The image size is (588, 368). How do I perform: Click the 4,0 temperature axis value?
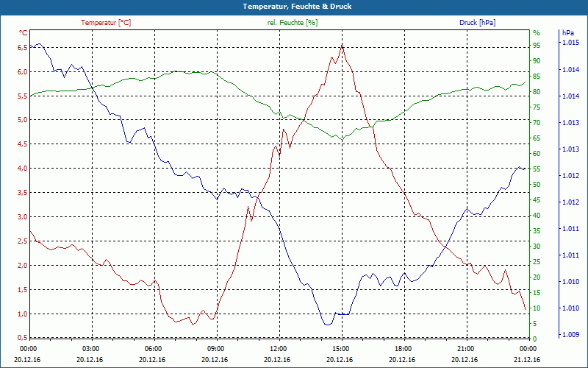point(24,169)
